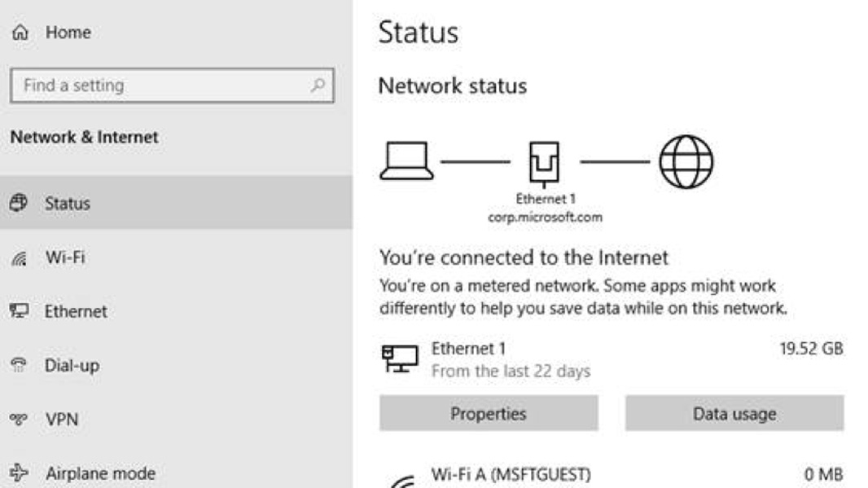Viewport: 868px width, 488px height.
Task: Open the Status settings page
Action: (68, 203)
